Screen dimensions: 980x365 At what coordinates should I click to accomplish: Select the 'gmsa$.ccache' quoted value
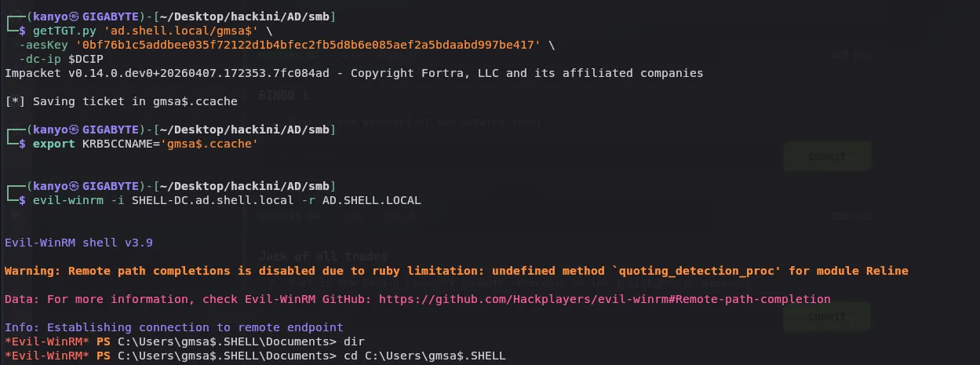209,144
